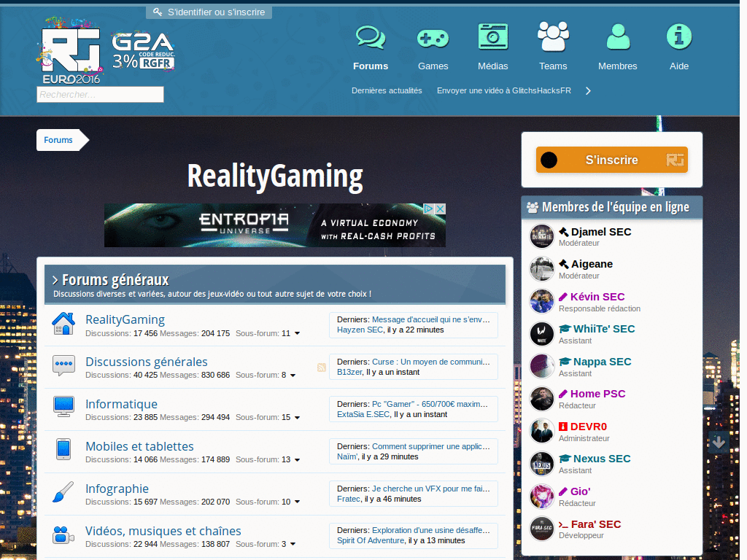Expand Infographie sous-forum dropdown
The image size is (747, 560).
(298, 502)
